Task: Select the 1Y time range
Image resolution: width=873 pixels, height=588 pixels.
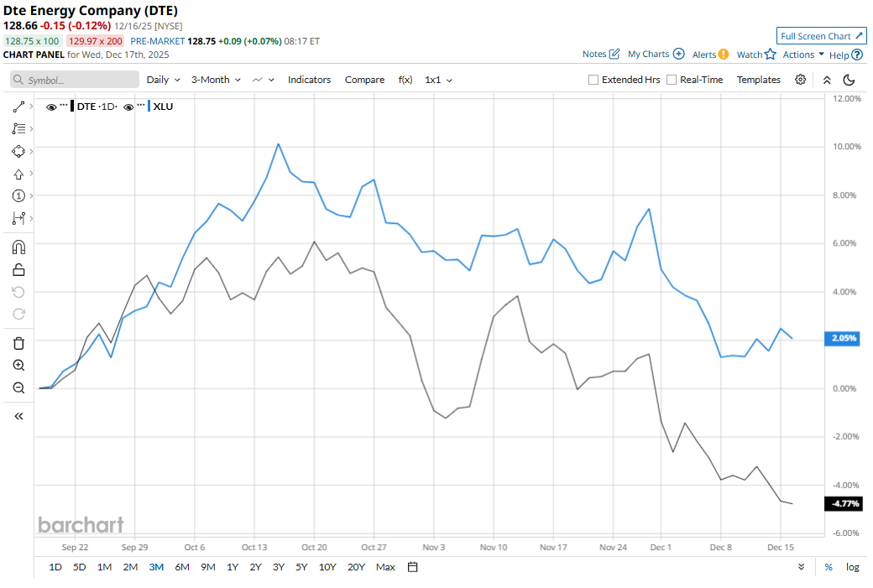Action: tap(233, 567)
